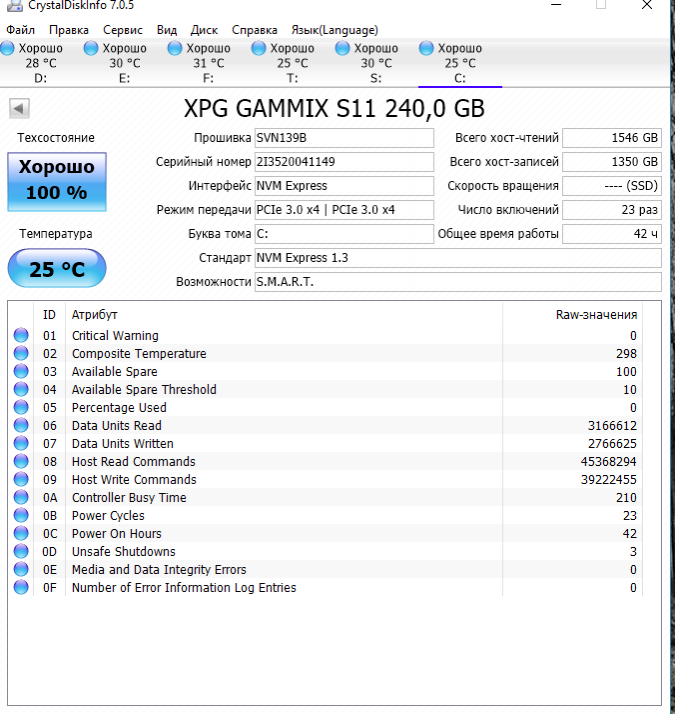The height and width of the screenshot is (714, 675).
Task: Click the 25 °C temperature button
Action: 57,268
